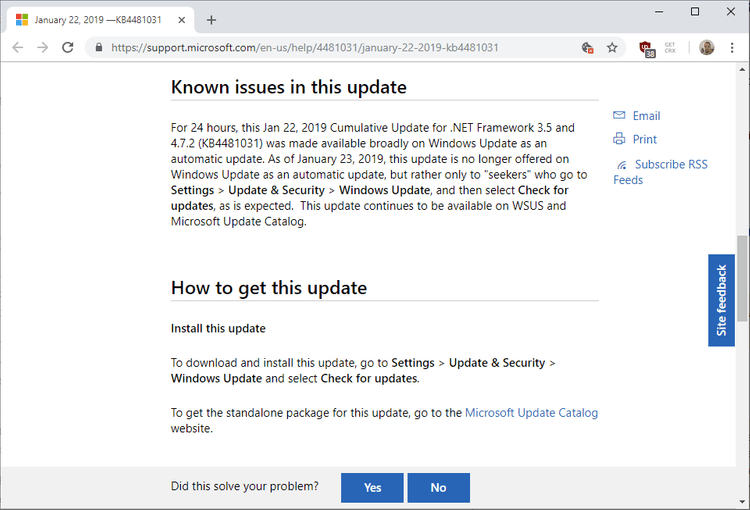Screen dimensions: 750x510
Task: Go back to the previous page
Action: click(x=18, y=47)
